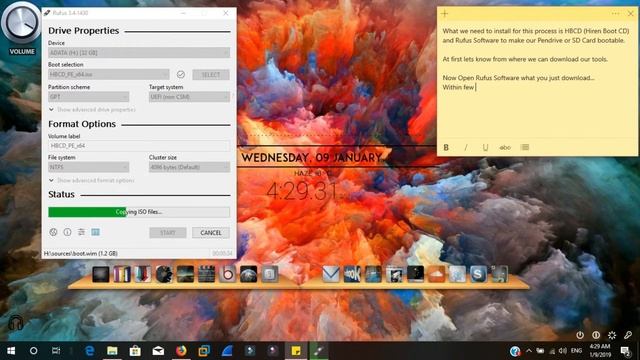Image resolution: width=640 pixels, height=360 pixels.
Task: Click the gear widget icon
Action: 612,335
